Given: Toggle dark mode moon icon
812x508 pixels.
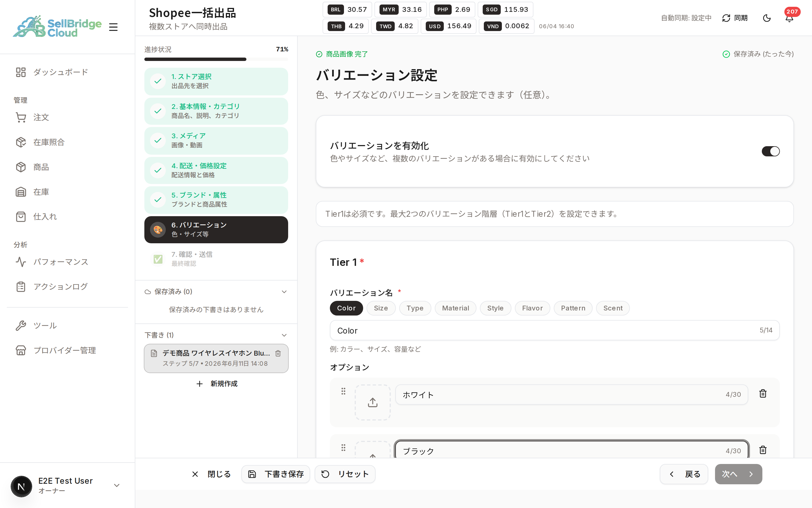Looking at the screenshot, I should click(767, 18).
